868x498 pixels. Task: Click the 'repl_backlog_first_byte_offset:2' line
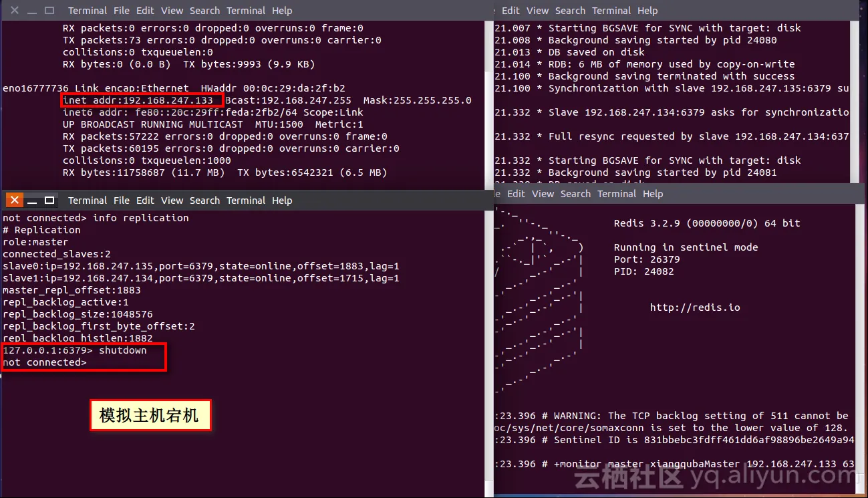tap(99, 326)
